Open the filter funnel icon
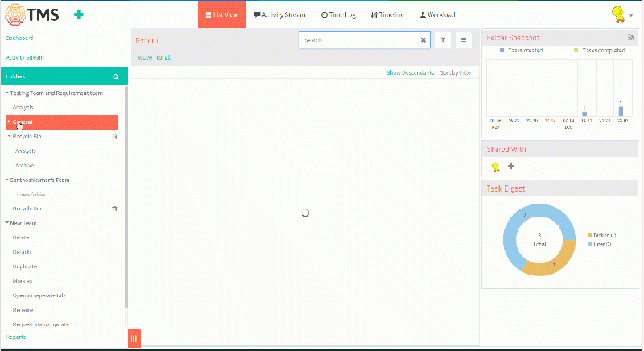Viewport: 644px width, 351px height. point(443,40)
